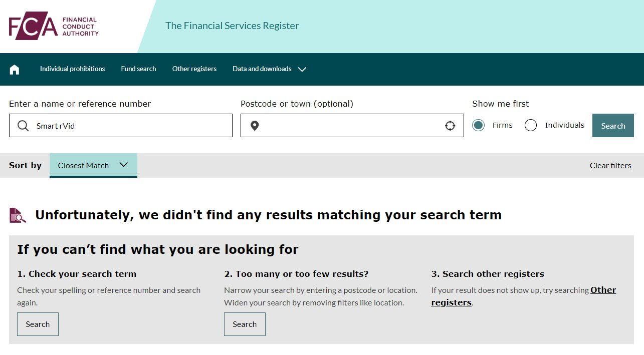Click the location pin icon

tap(255, 126)
